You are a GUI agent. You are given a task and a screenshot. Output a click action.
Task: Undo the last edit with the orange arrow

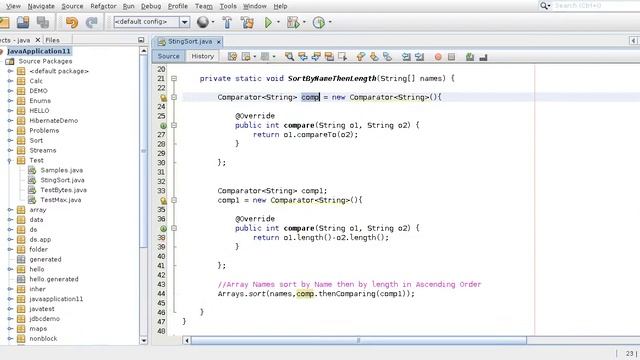(72, 22)
